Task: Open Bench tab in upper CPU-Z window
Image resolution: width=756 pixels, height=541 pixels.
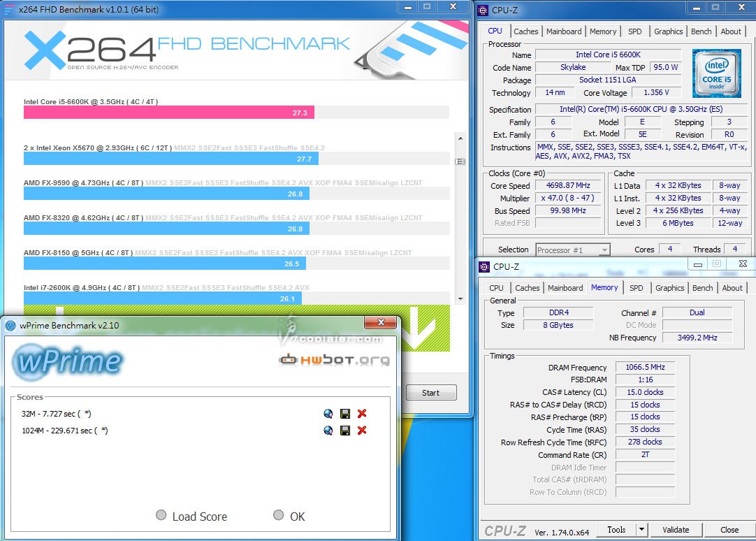Action: [x=701, y=31]
